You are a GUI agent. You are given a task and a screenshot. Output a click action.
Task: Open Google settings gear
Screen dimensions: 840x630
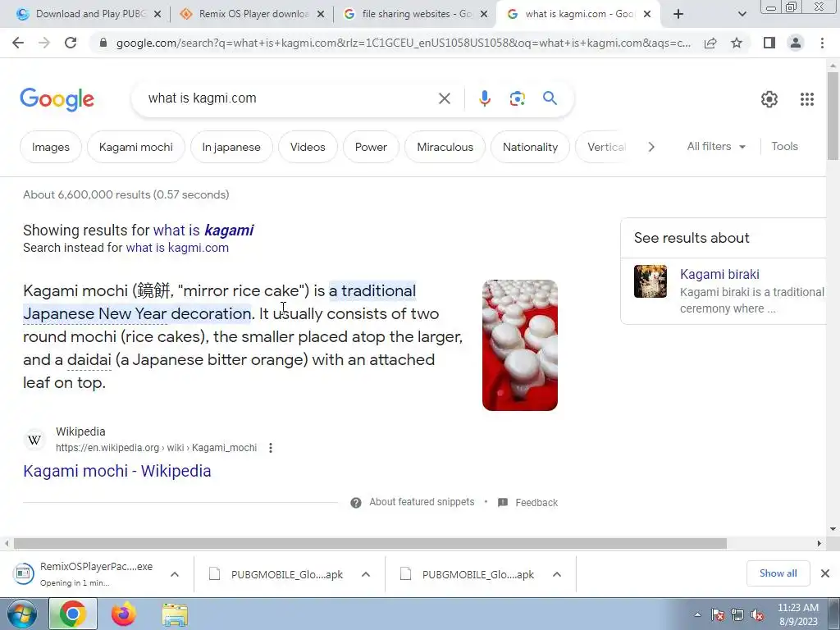pyautogui.click(x=769, y=99)
